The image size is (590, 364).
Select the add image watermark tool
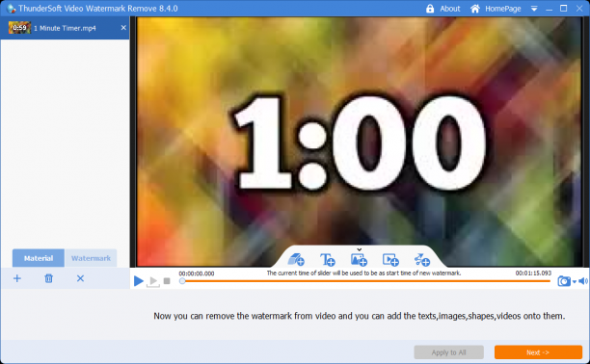[359, 259]
